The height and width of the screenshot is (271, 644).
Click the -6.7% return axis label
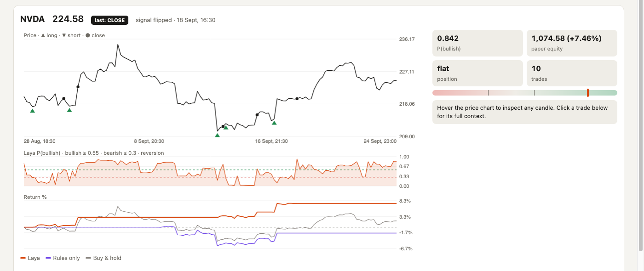[405, 248]
